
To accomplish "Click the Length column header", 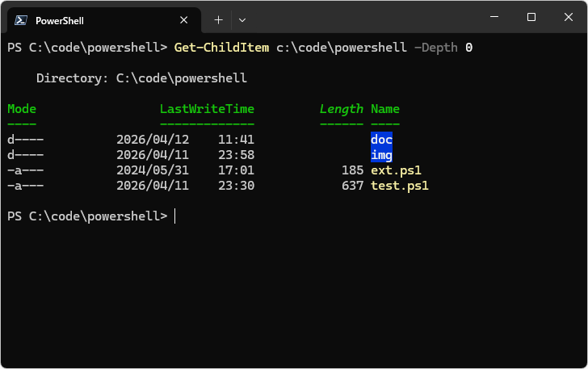I will (341, 109).
